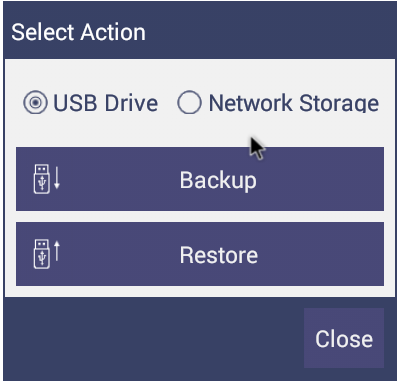Tap the down arrow beside the Backup USB icon
This screenshot has width=400, height=384.
coord(57,178)
